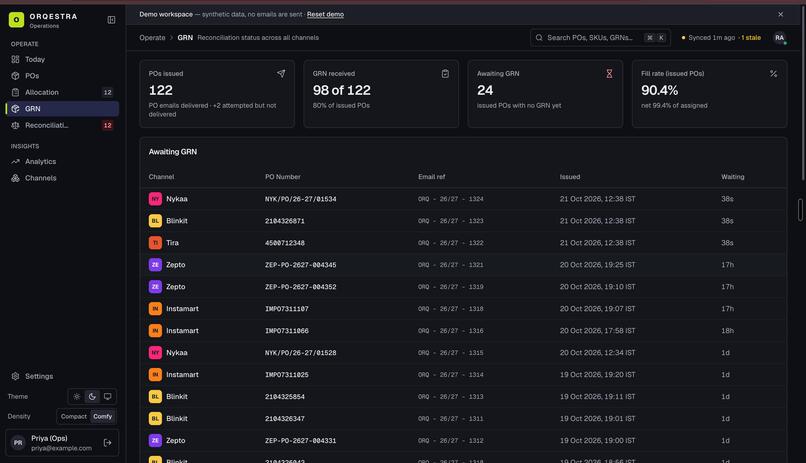Click Instamart icon in row IMPO7311066

coord(155,330)
